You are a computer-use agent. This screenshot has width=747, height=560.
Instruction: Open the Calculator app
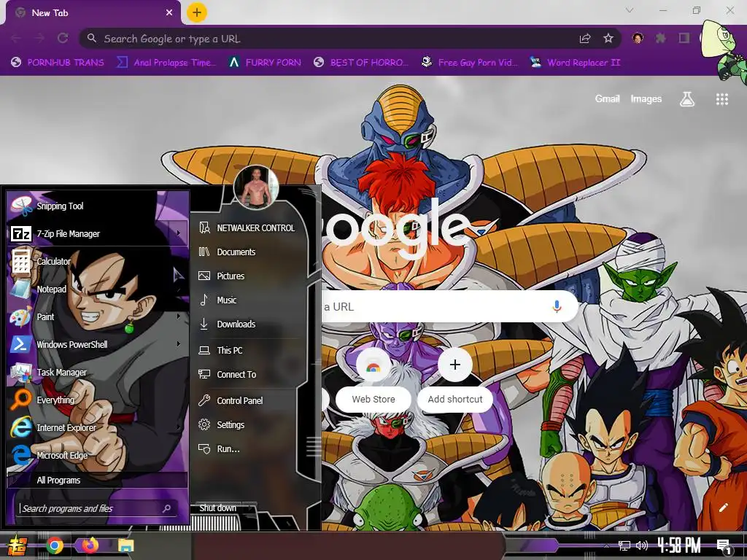[97, 261]
